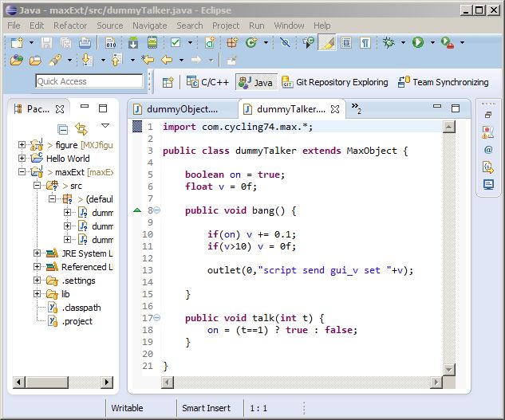Expand the figure project node

pos(22,145)
